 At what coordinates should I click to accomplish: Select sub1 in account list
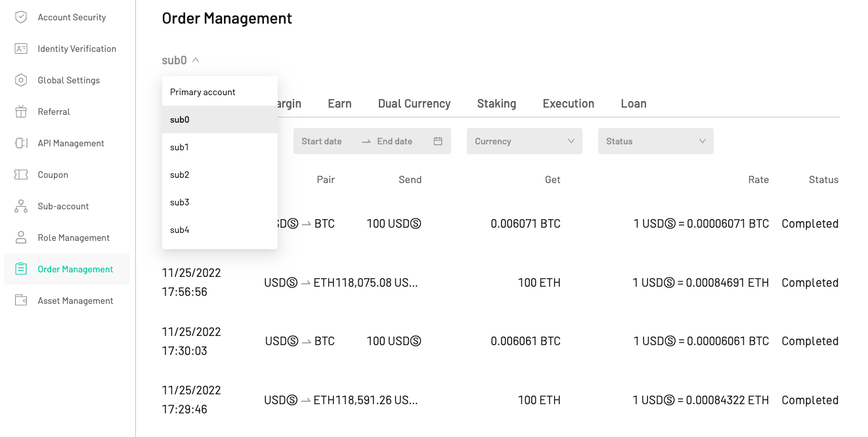(220, 147)
